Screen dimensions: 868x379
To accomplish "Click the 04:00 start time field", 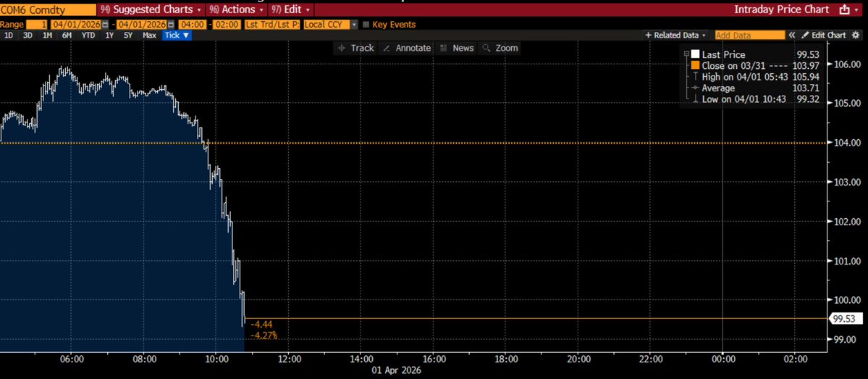I will coord(192,25).
